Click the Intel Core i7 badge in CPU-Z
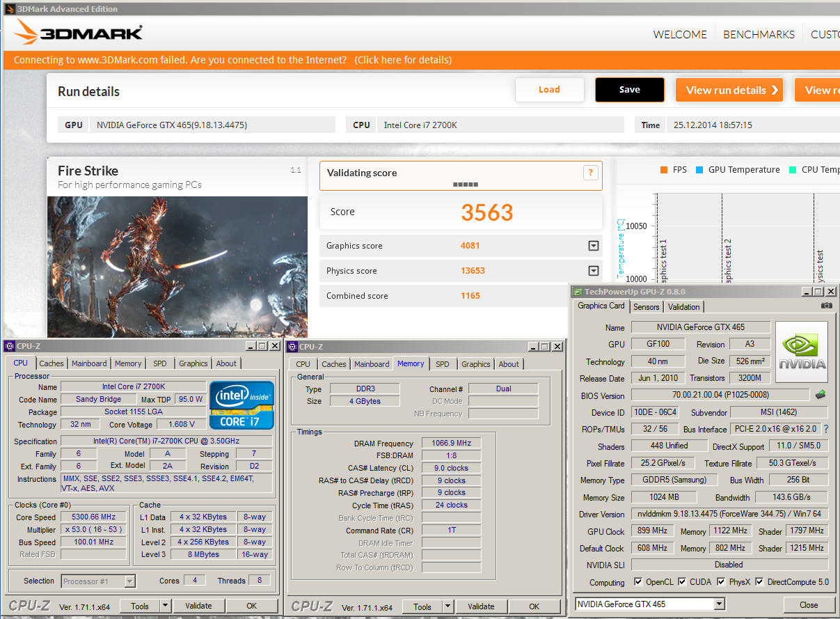 [x=241, y=405]
